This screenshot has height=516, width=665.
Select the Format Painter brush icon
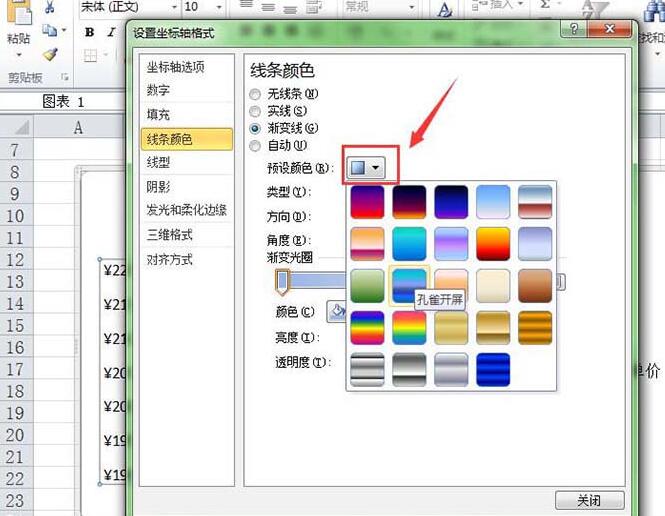[50, 55]
